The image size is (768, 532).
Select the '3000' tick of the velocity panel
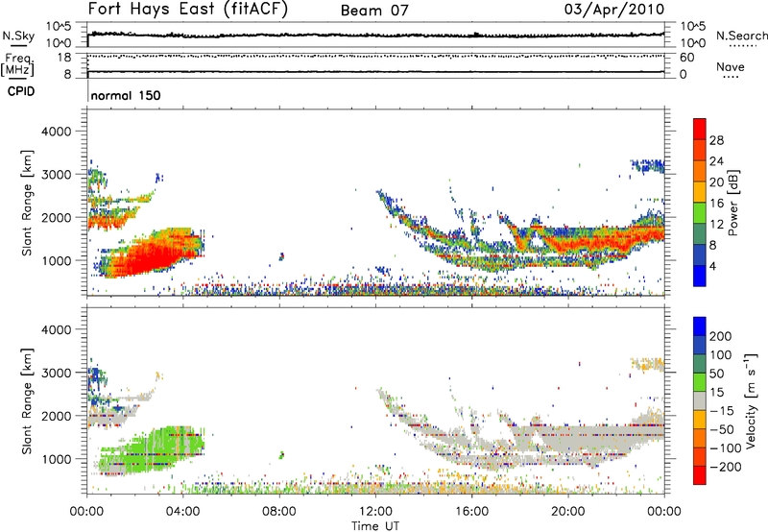click(57, 373)
